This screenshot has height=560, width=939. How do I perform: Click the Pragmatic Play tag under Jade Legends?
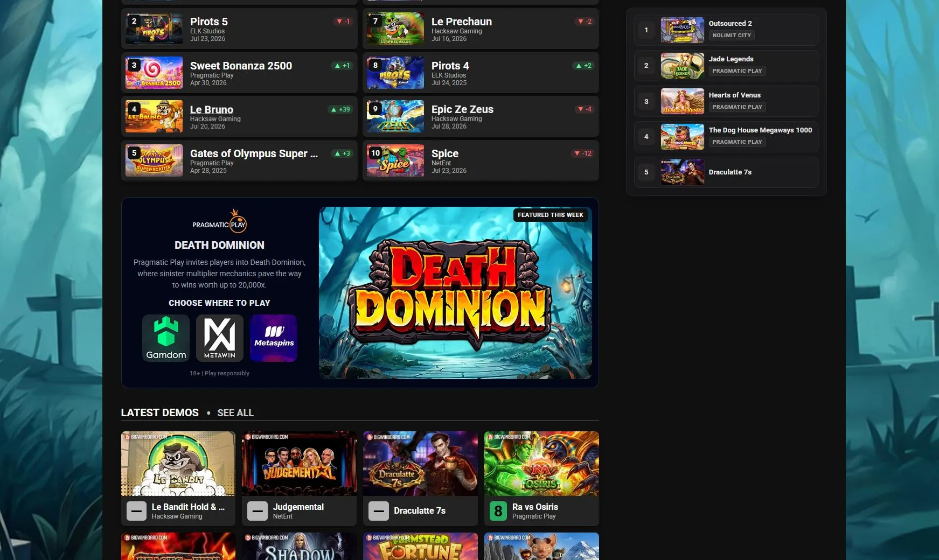click(737, 71)
